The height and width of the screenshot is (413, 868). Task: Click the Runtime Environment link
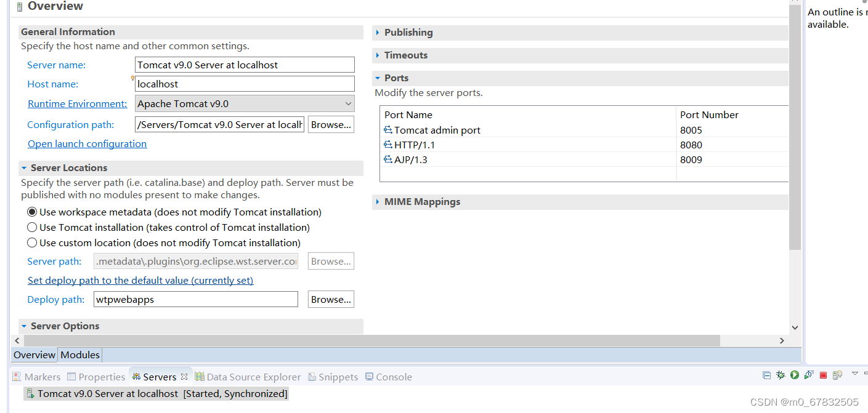[78, 104]
